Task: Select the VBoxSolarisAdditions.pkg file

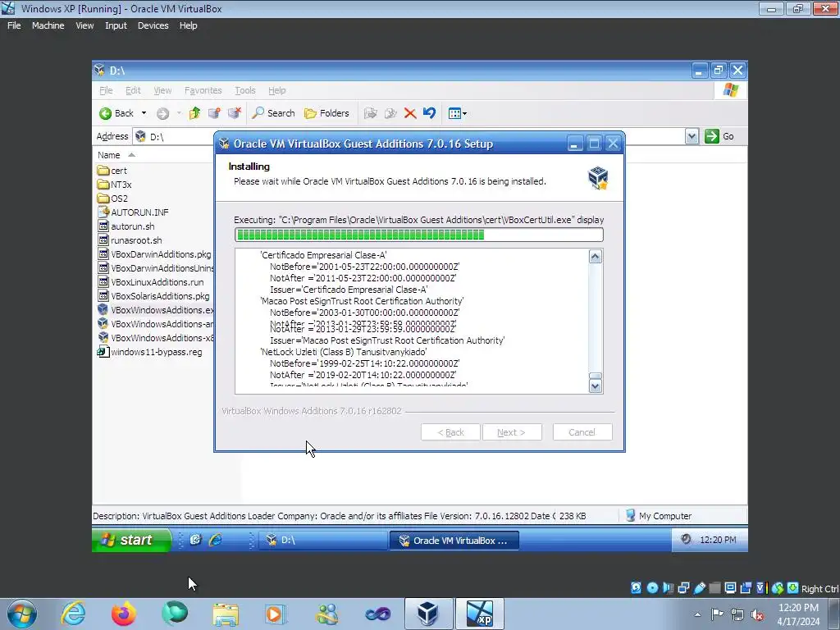Action: (x=153, y=295)
